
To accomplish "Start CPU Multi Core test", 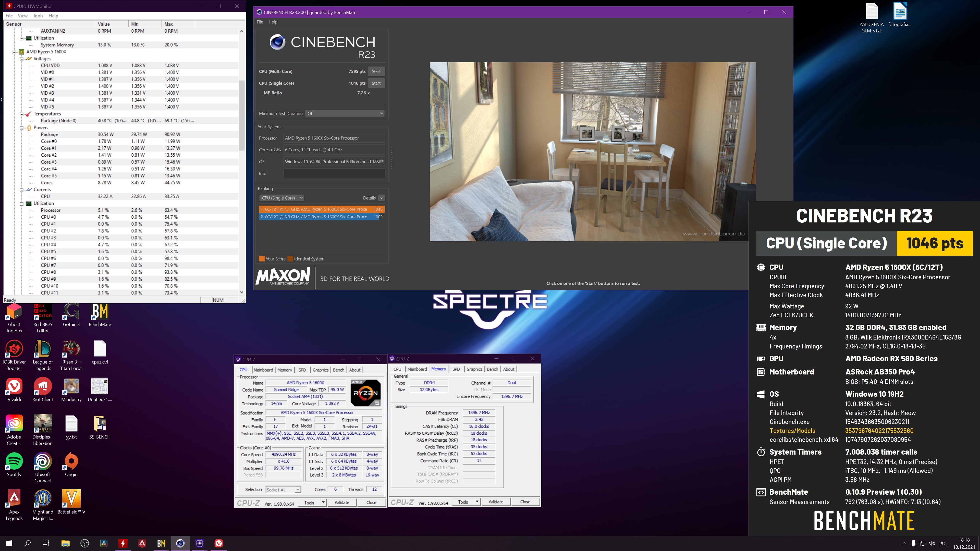I will 376,71.
